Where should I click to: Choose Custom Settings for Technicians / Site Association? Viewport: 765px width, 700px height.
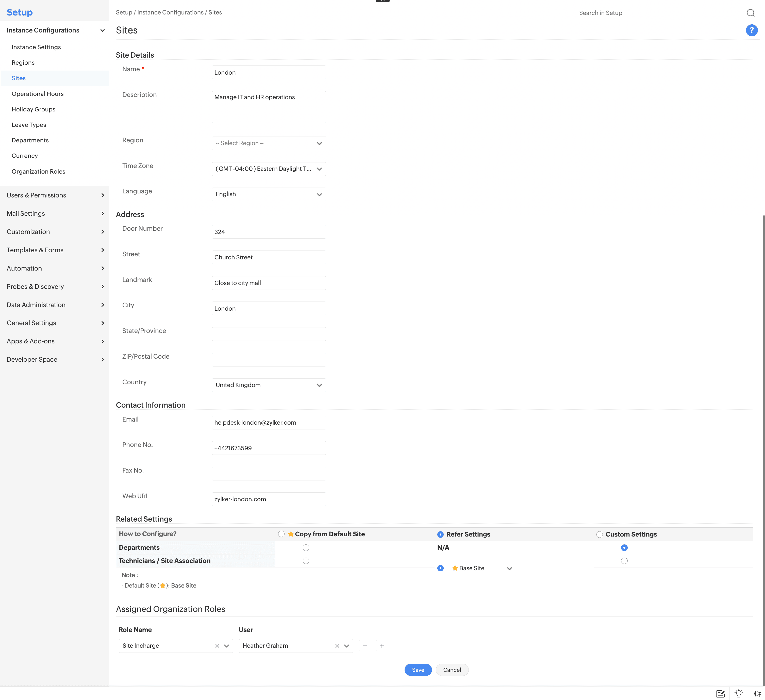pos(624,561)
